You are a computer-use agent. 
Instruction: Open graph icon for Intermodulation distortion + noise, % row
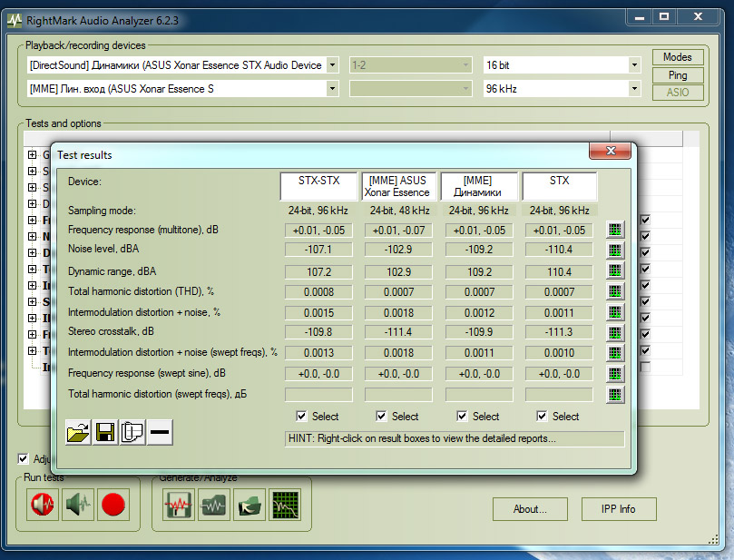pos(615,312)
